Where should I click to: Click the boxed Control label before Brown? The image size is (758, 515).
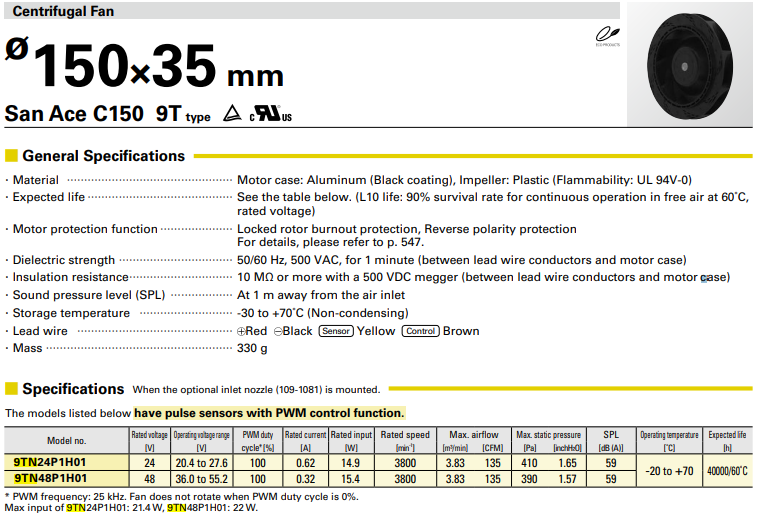420,331
